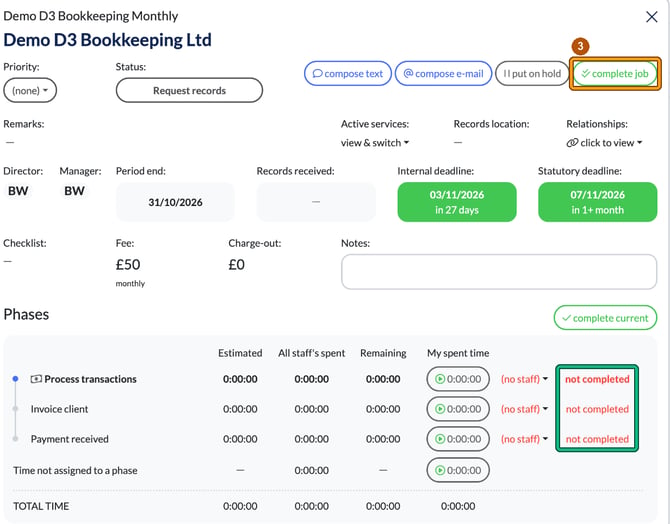The height and width of the screenshot is (524, 670).
Task: Toggle Process transactions not completed status
Action: tap(597, 379)
